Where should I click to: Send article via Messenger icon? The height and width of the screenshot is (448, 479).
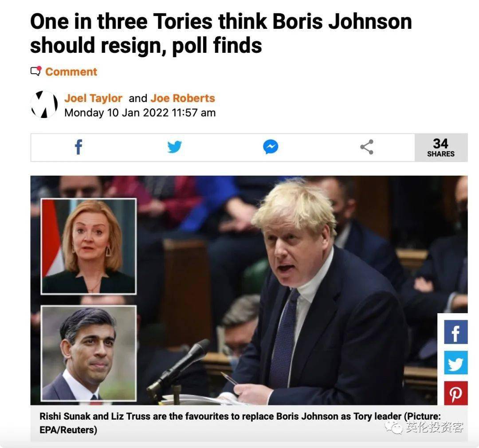pos(271,147)
